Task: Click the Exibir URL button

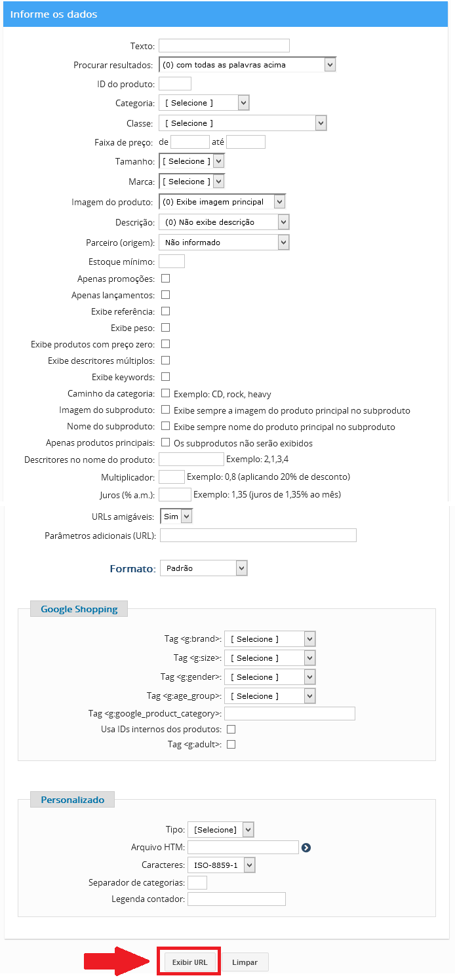Action: click(x=189, y=962)
